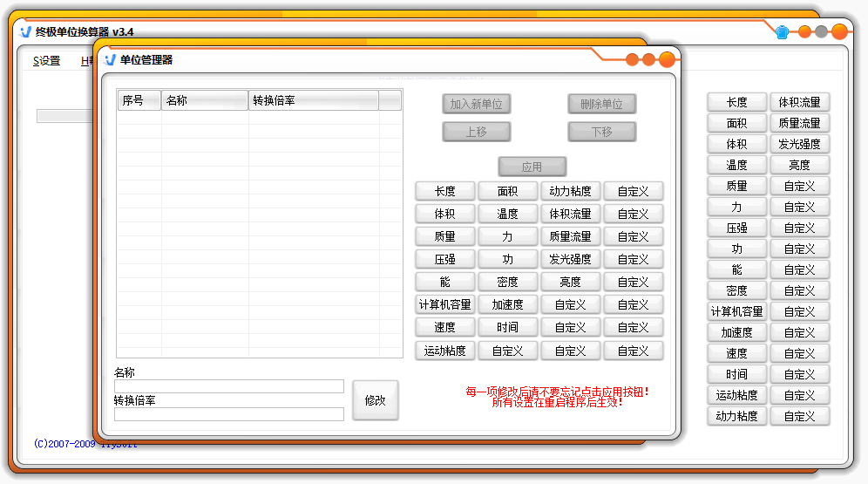Click the 删除单位 button
Image resolution: width=868 pixels, height=484 pixels.
601,104
